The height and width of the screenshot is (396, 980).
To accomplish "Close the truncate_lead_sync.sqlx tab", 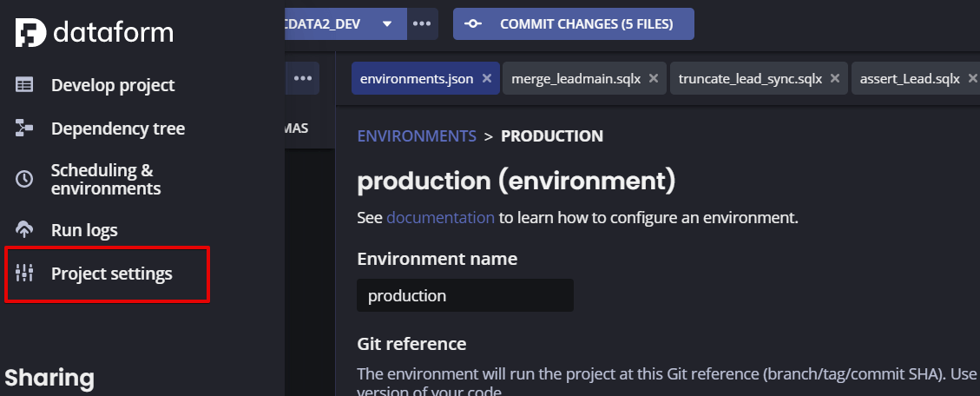I will pyautogui.click(x=835, y=78).
